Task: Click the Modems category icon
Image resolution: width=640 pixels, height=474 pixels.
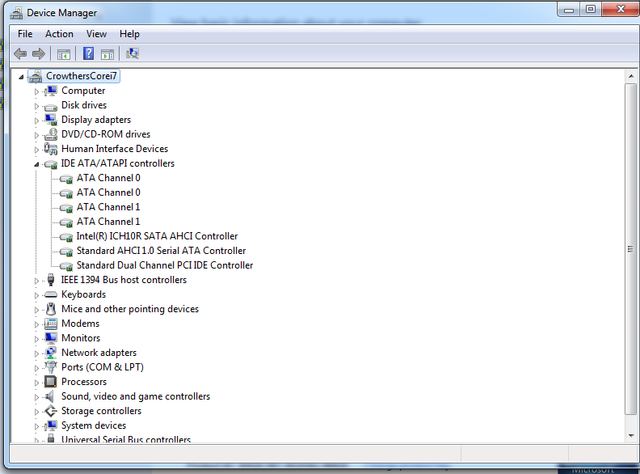Action: click(x=51, y=324)
